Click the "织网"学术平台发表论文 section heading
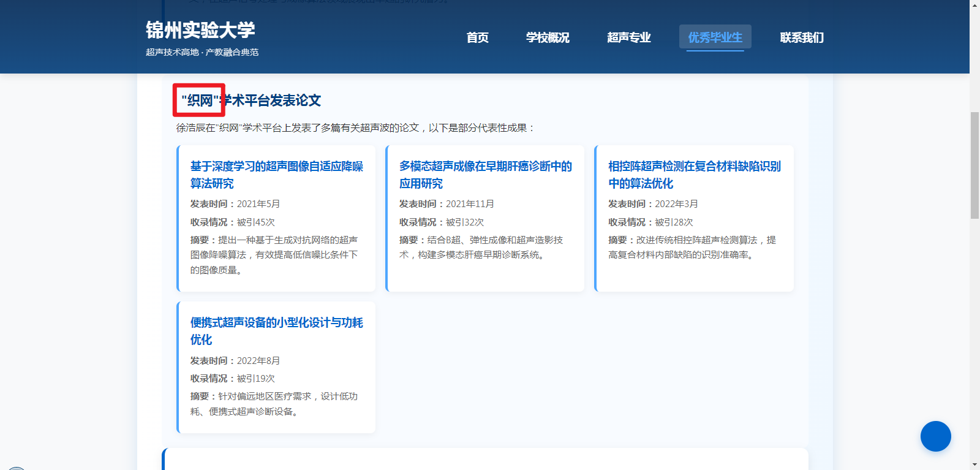This screenshot has width=980, height=470. 251,100
